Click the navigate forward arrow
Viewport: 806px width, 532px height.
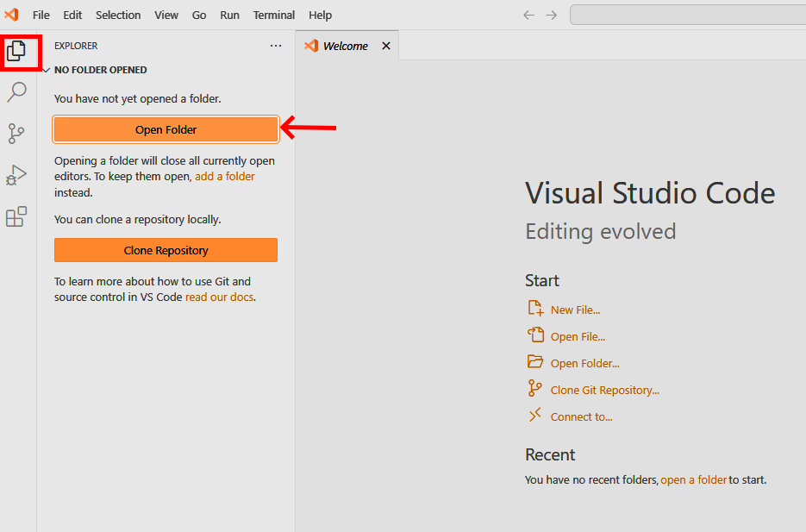coord(552,15)
